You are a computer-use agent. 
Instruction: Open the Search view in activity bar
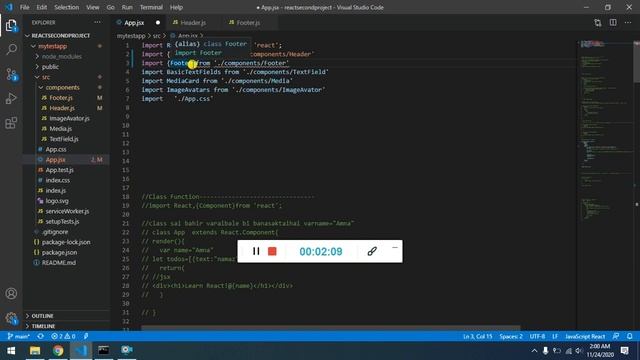[11, 50]
